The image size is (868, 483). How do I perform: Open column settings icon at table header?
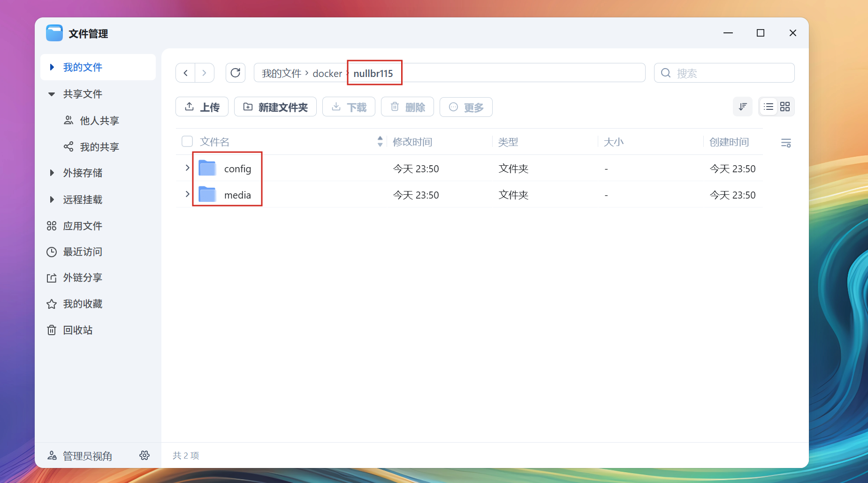pyautogui.click(x=786, y=143)
